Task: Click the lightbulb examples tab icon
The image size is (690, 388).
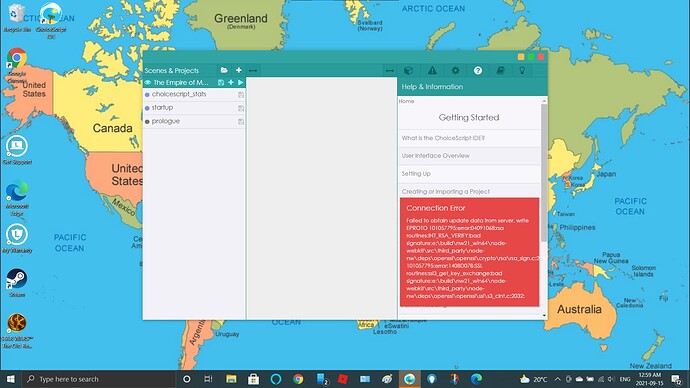Action: pos(522,70)
